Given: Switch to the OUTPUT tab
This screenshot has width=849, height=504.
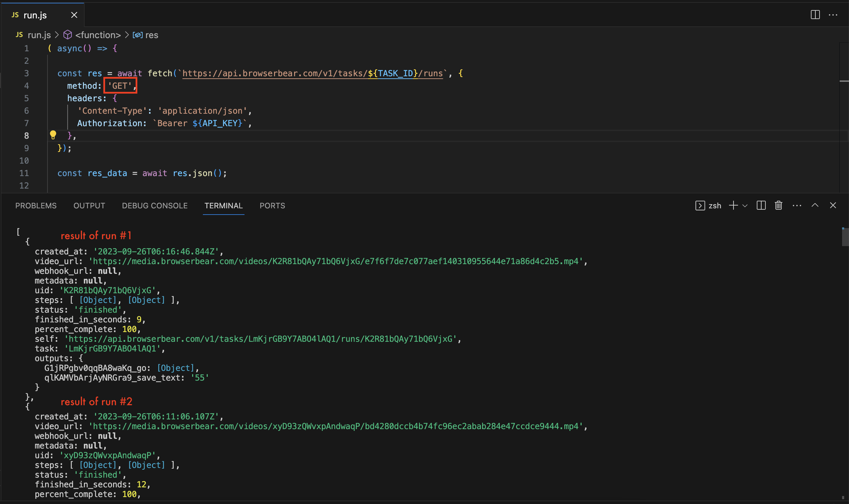Looking at the screenshot, I should pos(89,205).
